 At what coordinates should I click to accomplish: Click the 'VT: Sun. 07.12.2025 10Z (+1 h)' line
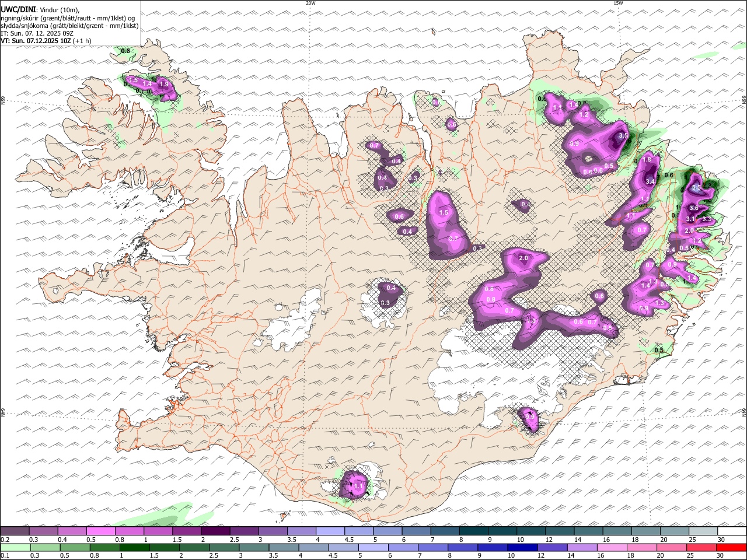pos(46,41)
